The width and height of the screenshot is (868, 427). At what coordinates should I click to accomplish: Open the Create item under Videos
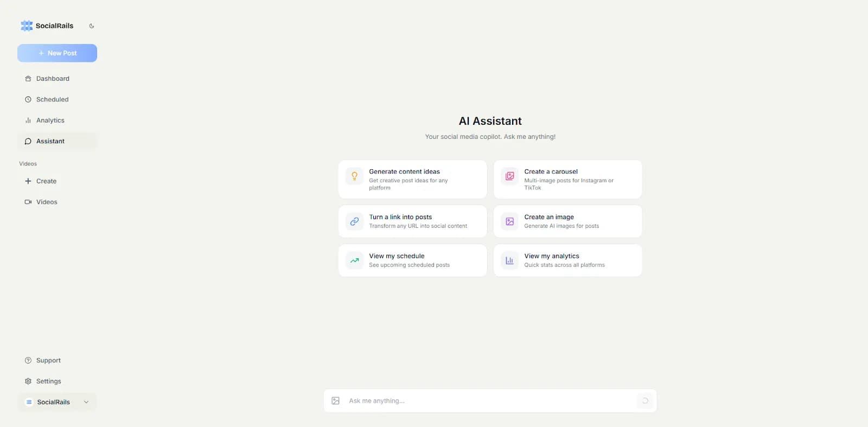(x=46, y=181)
